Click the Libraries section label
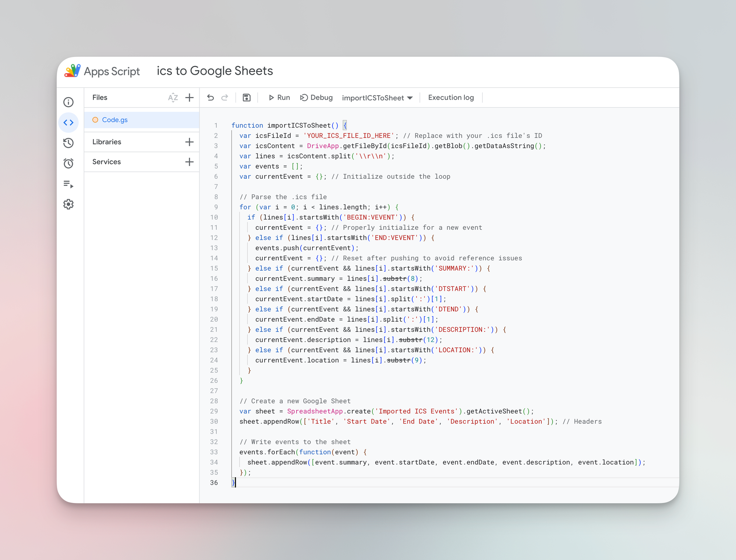This screenshot has width=736, height=560. click(x=107, y=142)
